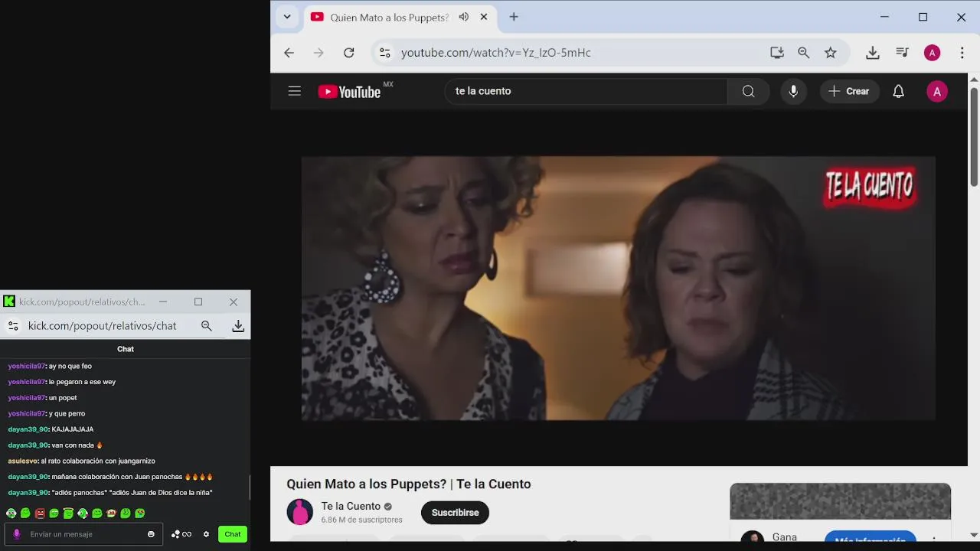
Task: Click username yoshicila97 on 'ay no que feo'
Action: point(27,366)
